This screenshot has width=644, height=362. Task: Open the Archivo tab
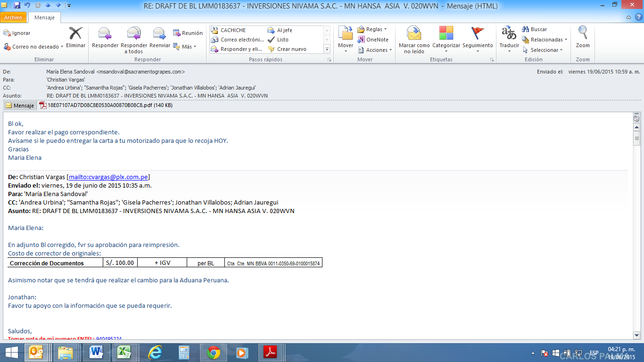pyautogui.click(x=13, y=17)
